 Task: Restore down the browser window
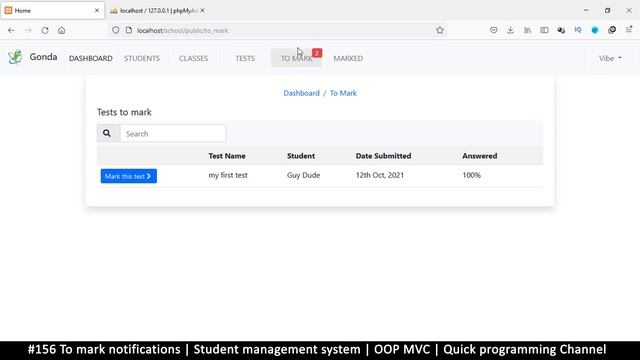607,10
